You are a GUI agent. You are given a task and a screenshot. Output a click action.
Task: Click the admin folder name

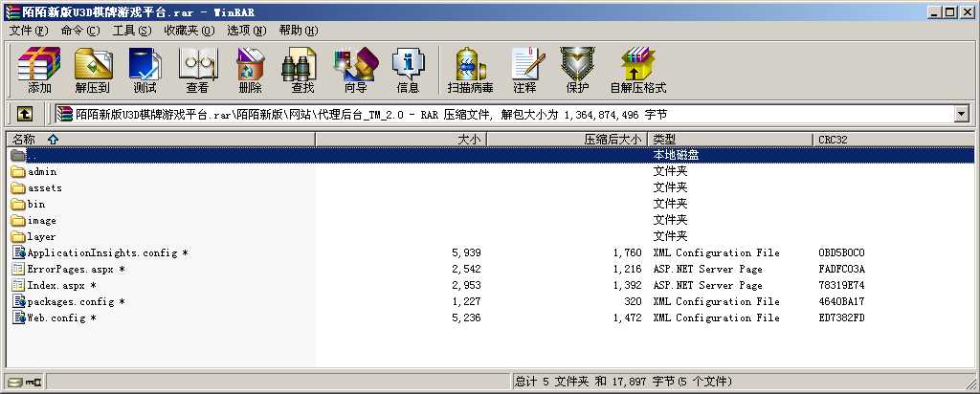pyautogui.click(x=42, y=172)
